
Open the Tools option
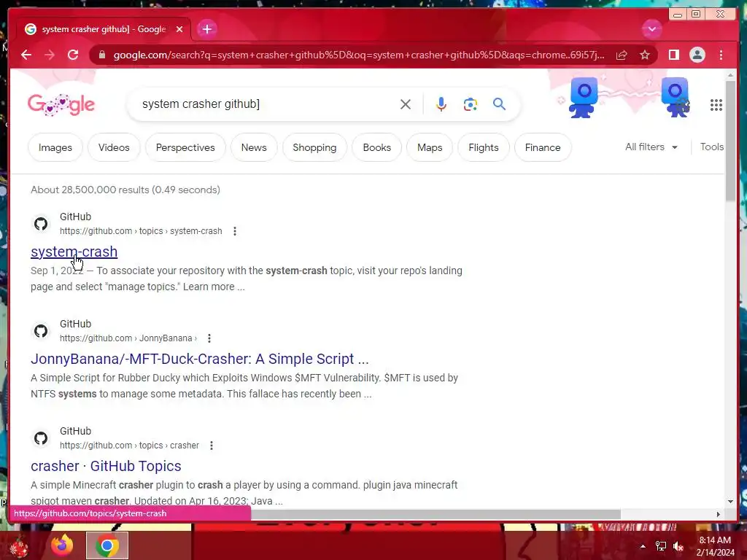pos(712,147)
